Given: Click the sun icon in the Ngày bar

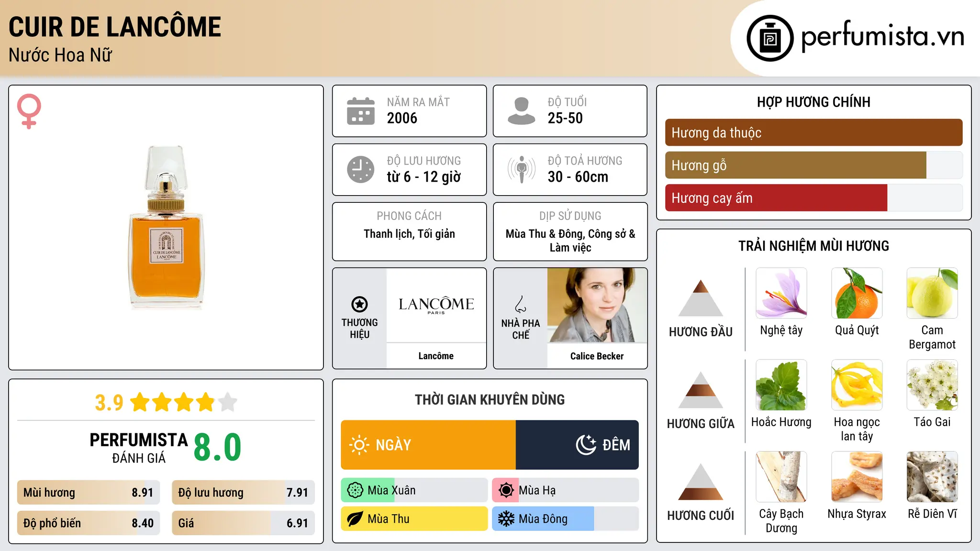Looking at the screenshot, I should click(x=359, y=445).
